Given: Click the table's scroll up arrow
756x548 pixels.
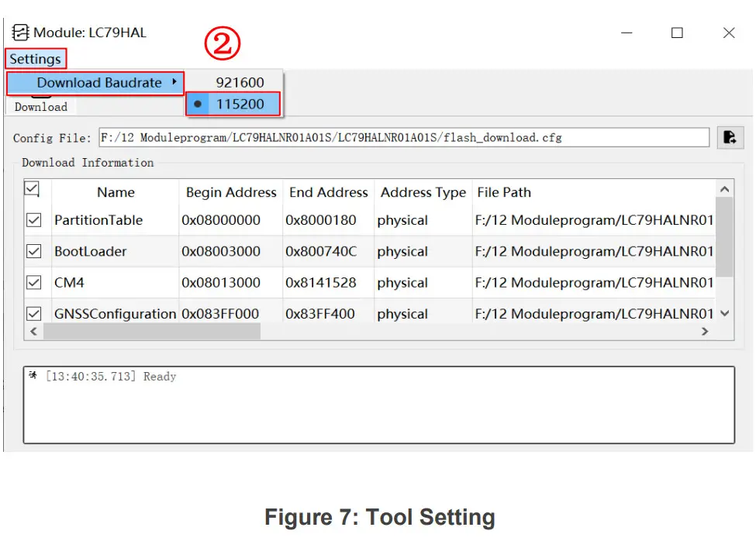Looking at the screenshot, I should [x=725, y=189].
